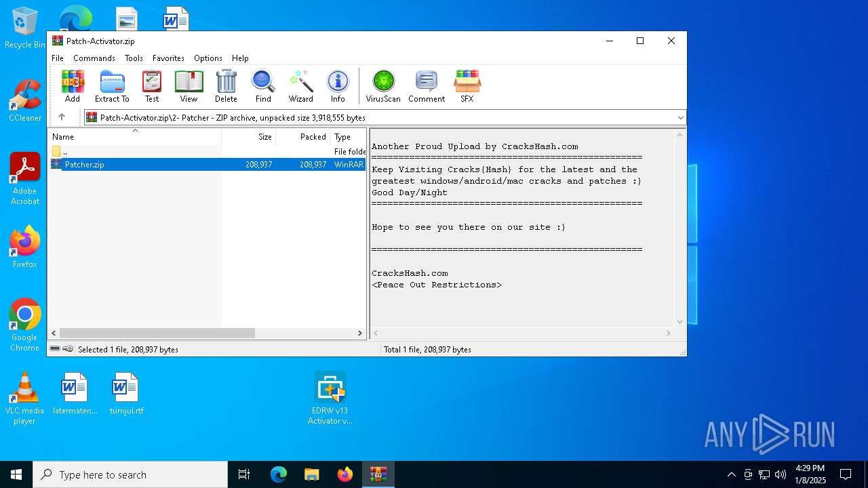Select VLC media player desktop icon
The width and height of the screenshot is (868, 488).
pyautogui.click(x=24, y=399)
